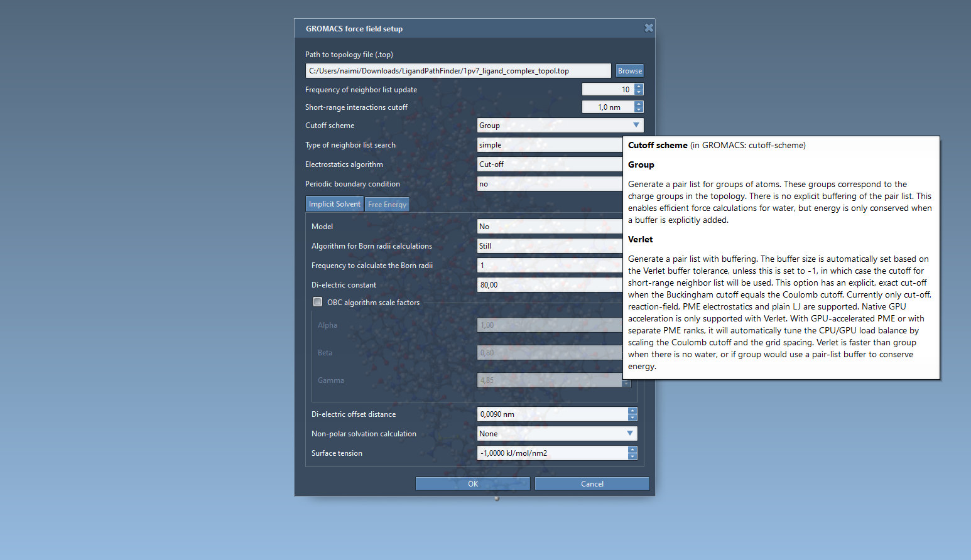Decrease the Di-electric offset distance

click(632, 417)
